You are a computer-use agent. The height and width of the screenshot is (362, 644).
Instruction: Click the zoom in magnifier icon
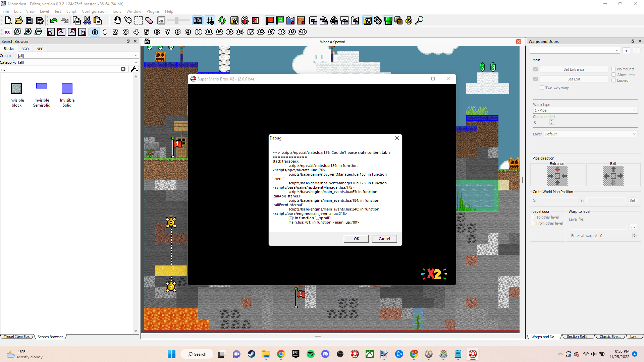28,32
